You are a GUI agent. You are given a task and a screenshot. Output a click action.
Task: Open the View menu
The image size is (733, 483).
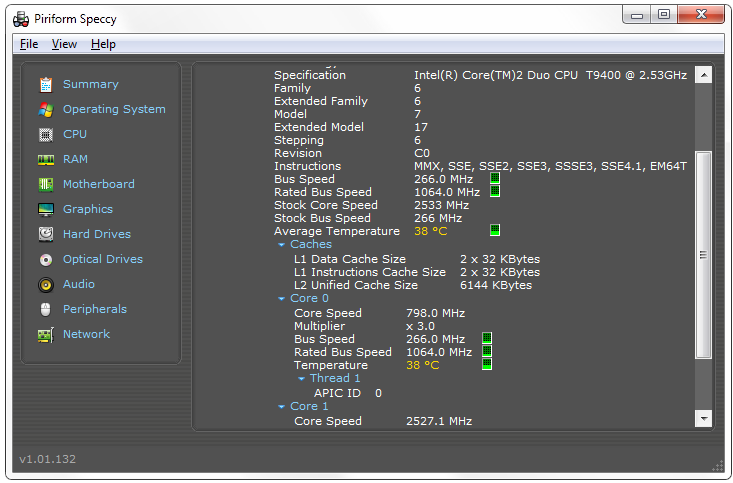tap(64, 44)
